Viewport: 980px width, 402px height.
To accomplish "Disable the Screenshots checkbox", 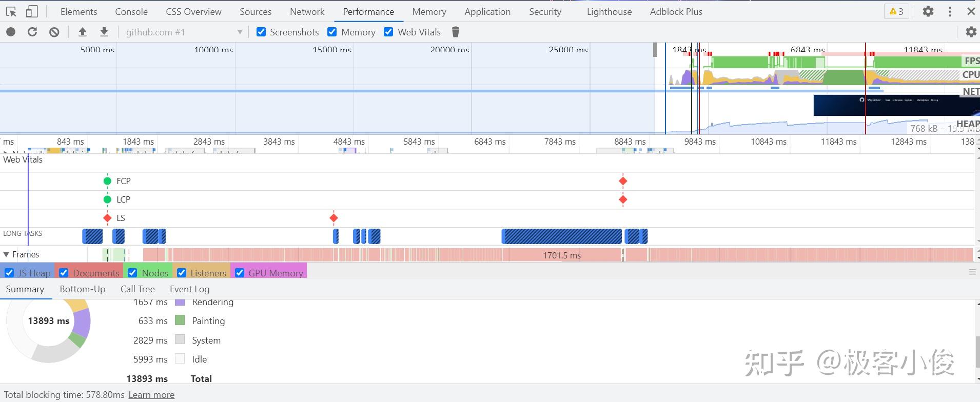I will coord(261,32).
